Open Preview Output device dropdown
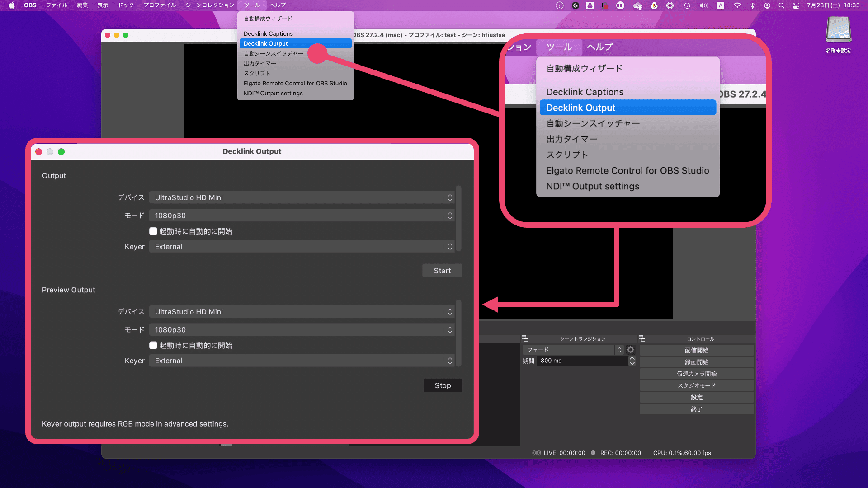The width and height of the screenshot is (868, 488). [302, 312]
